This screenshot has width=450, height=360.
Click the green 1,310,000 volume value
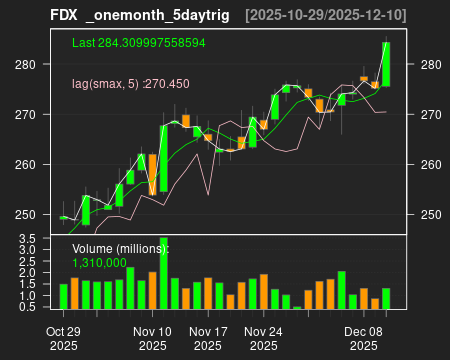[99, 263]
